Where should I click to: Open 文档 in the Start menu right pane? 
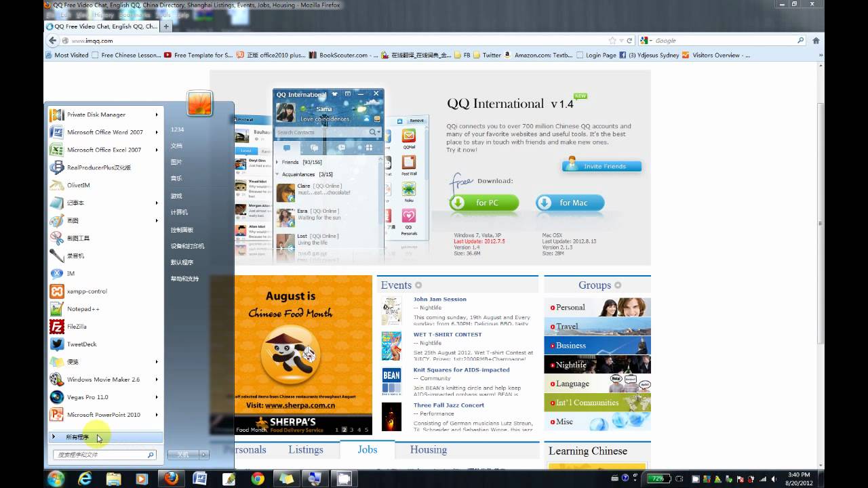[176, 146]
